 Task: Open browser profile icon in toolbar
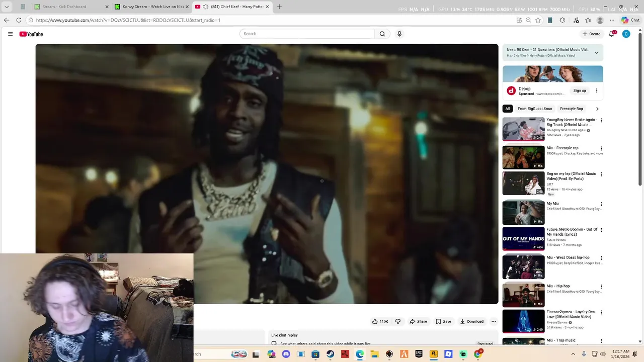[x=600, y=20]
